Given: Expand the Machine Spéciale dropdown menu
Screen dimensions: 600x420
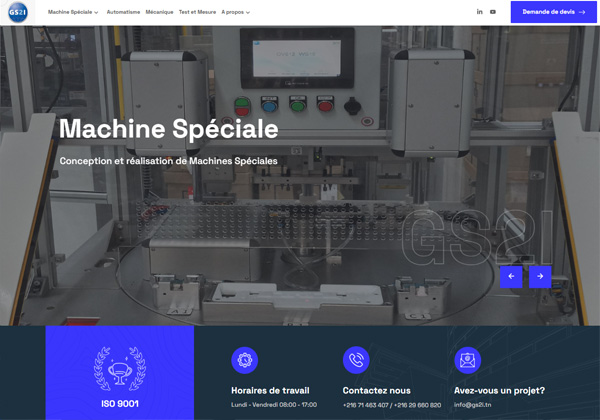Looking at the screenshot, I should (73, 12).
